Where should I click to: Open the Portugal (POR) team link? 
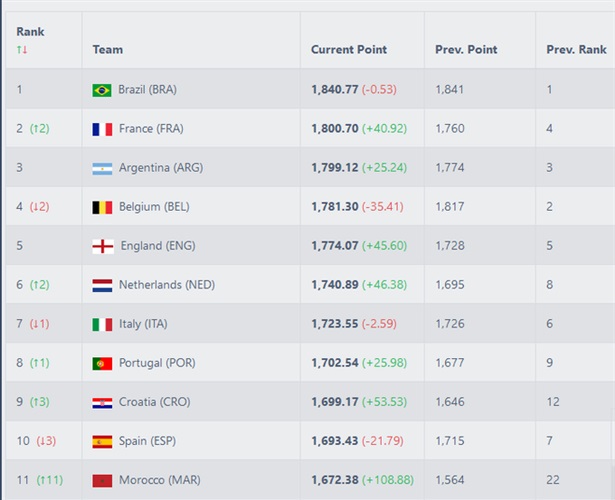[x=157, y=363]
